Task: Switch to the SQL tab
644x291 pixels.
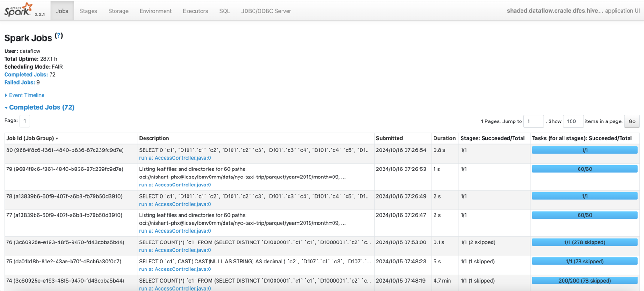Action: tap(224, 11)
